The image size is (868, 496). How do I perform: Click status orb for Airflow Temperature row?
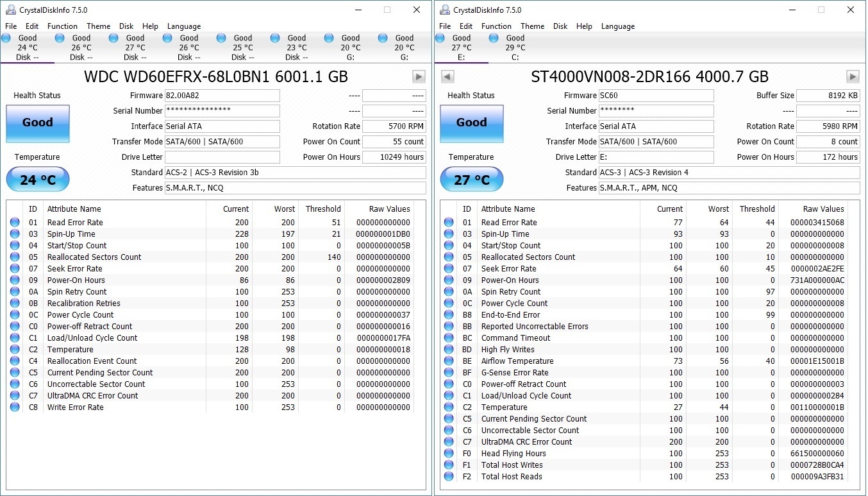449,361
